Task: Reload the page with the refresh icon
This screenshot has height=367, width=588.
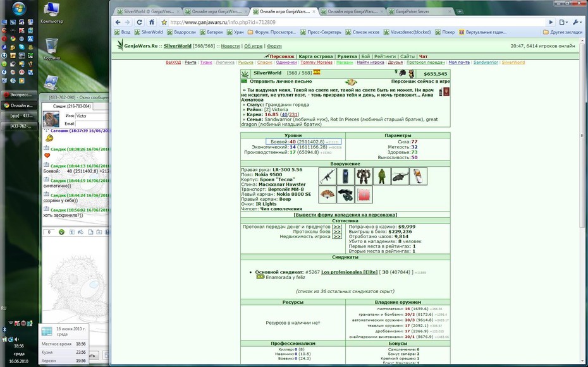Action: point(140,22)
